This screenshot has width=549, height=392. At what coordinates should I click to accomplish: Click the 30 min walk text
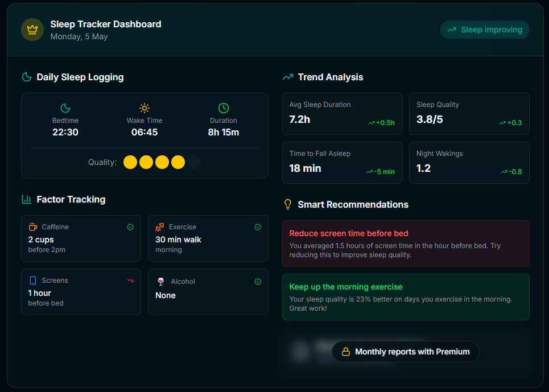pos(178,240)
